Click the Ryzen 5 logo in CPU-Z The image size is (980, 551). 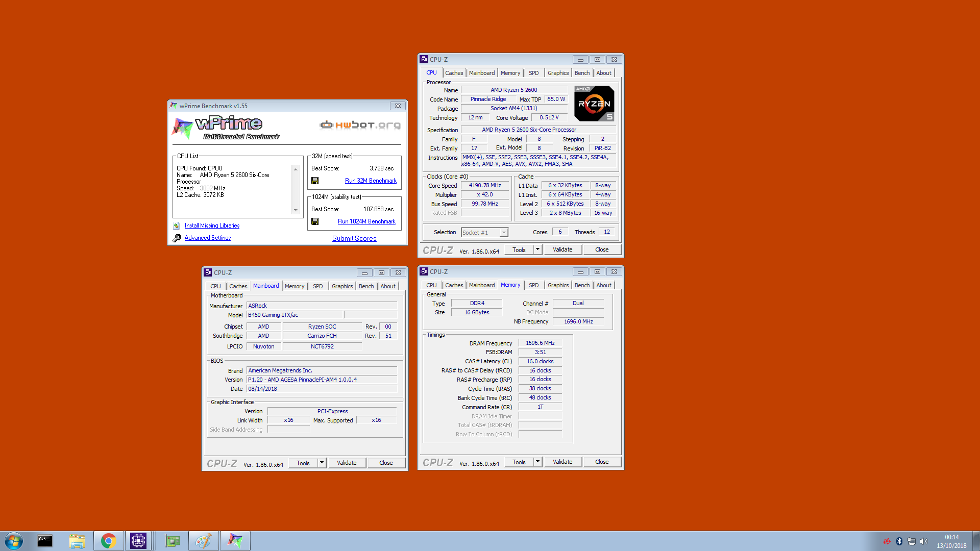594,103
